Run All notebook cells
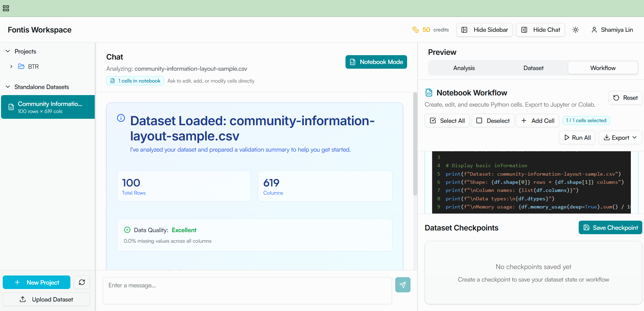The image size is (644, 311). click(x=577, y=137)
